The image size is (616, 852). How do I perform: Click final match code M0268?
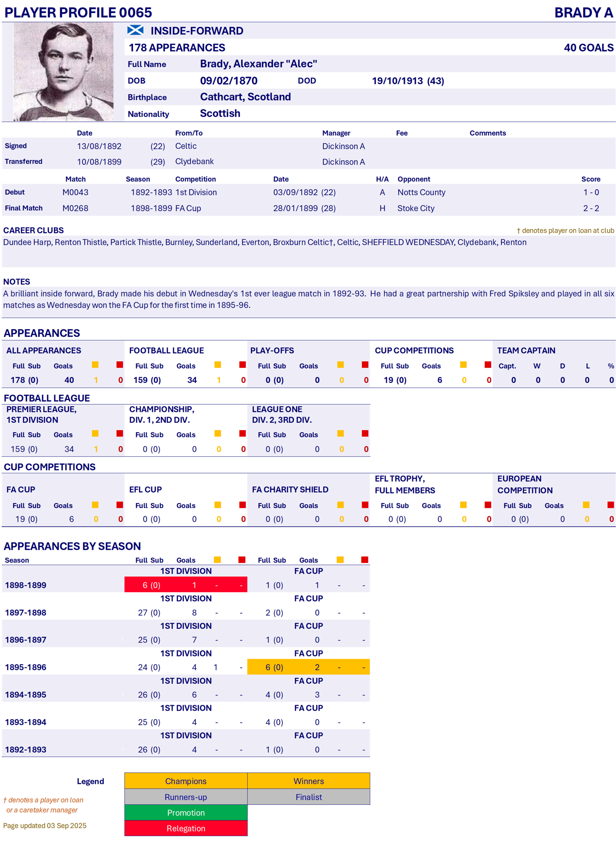coord(75,208)
